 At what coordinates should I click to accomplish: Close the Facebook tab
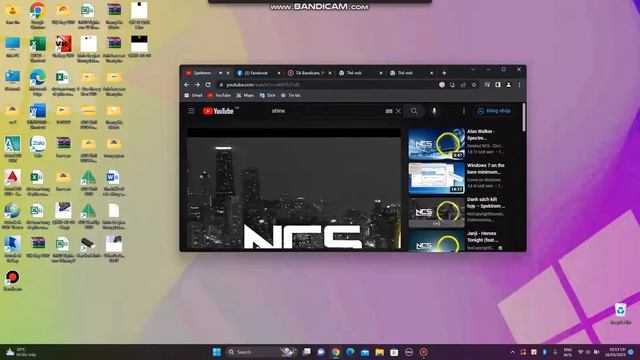279,73
